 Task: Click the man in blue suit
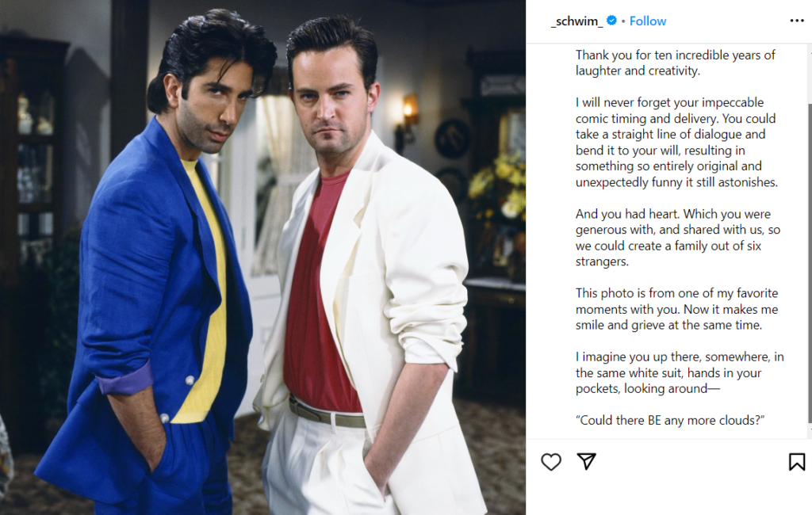coord(155,269)
